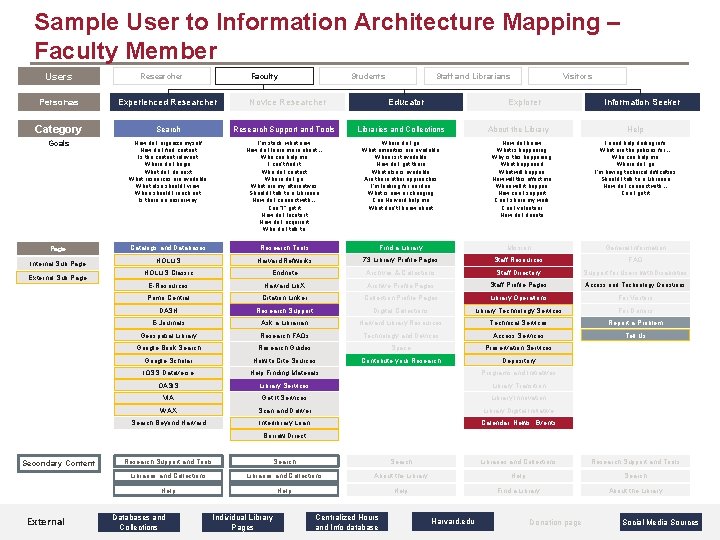The height and width of the screenshot is (540, 720).
Task: Click the Individual Library Pages external box
Action: click(242, 522)
